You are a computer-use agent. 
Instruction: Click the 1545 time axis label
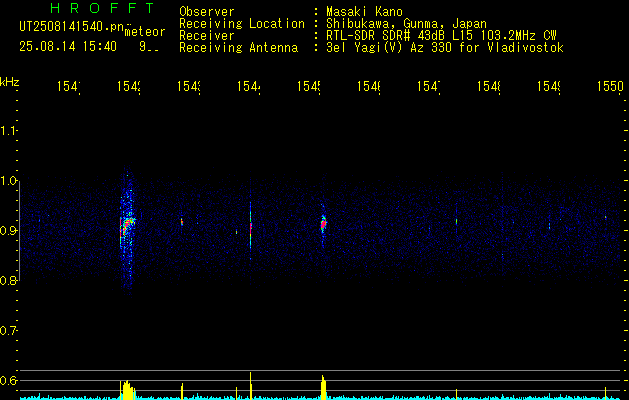pos(309,86)
